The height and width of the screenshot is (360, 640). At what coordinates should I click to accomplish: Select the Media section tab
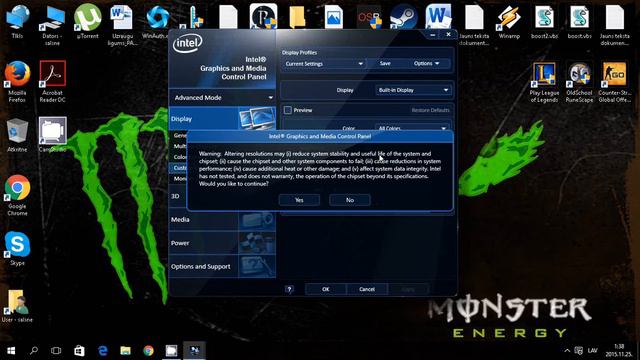[222, 220]
